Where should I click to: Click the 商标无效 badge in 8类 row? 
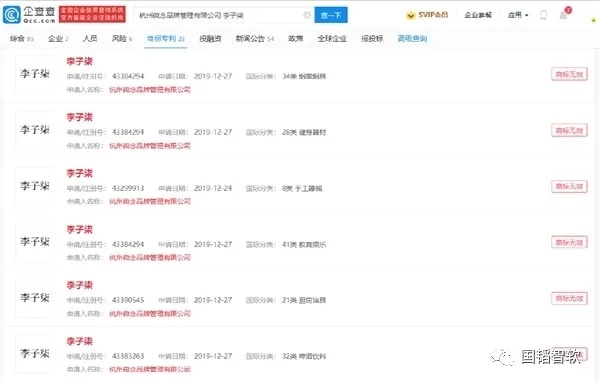click(569, 186)
